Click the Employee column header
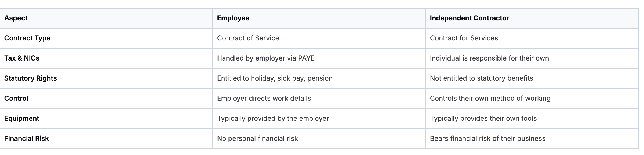This screenshot has height=155, width=644. (x=233, y=18)
